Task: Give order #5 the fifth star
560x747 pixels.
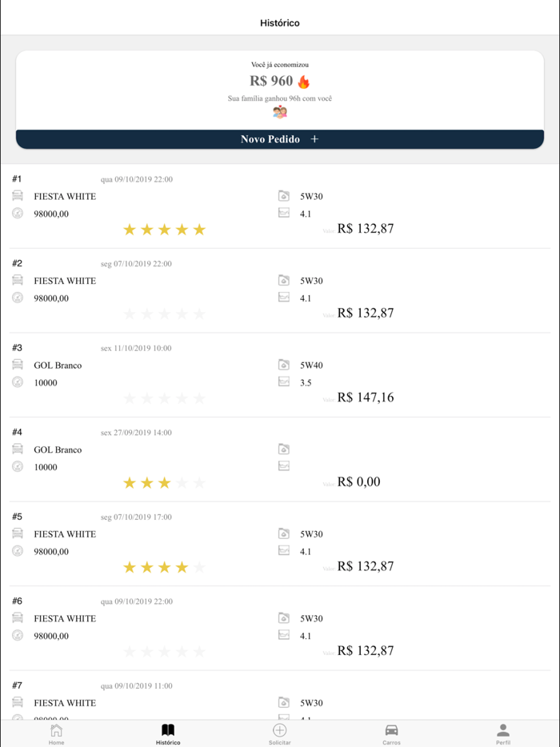Action: 199,567
